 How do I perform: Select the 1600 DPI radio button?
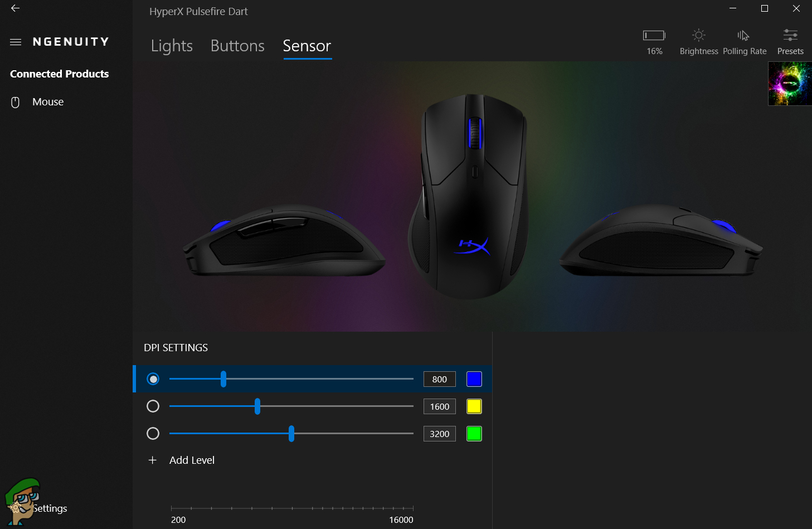pos(153,406)
